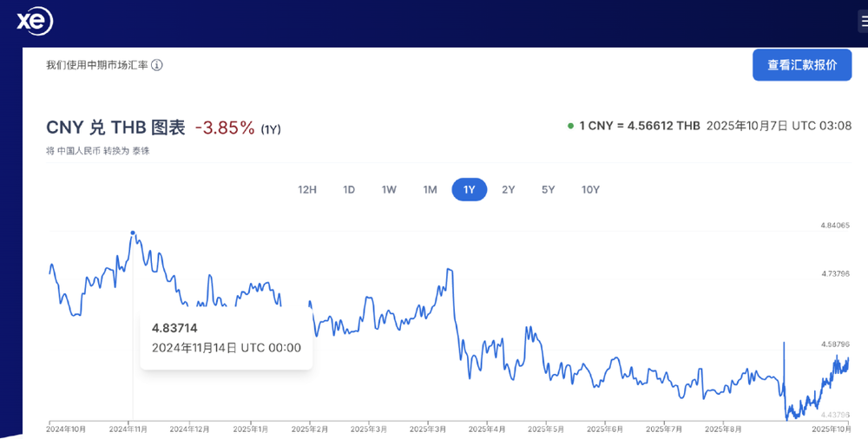Screen dimensions: 868x439
Task: Click the 4.84065 y-axis value
Action: [835, 226]
